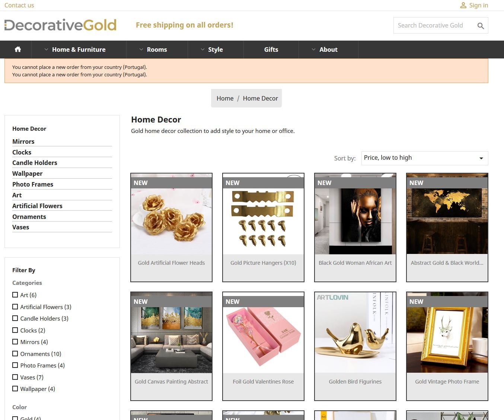Open the Foil Gold Valentines Rose image
The width and height of the screenshot is (504, 420).
click(x=263, y=333)
